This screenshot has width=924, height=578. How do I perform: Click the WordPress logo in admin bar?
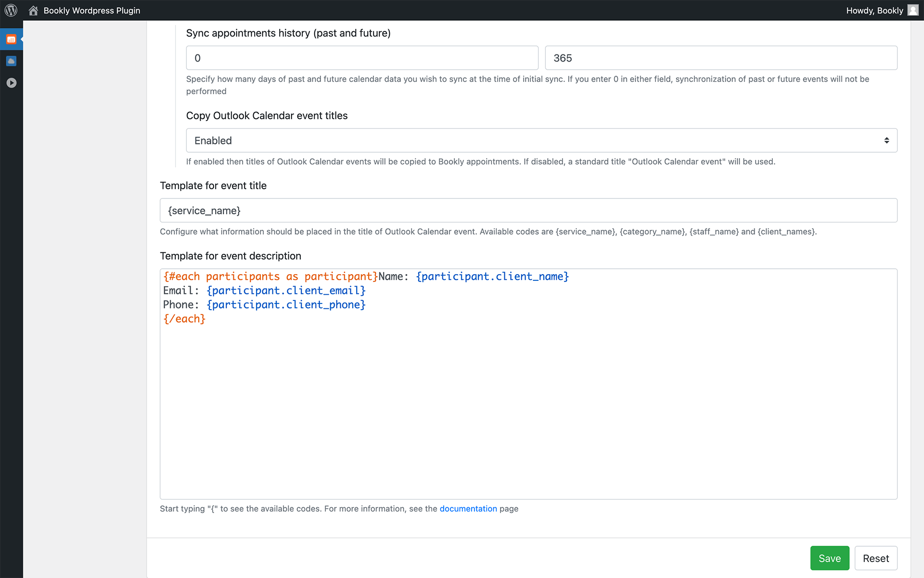[11, 10]
